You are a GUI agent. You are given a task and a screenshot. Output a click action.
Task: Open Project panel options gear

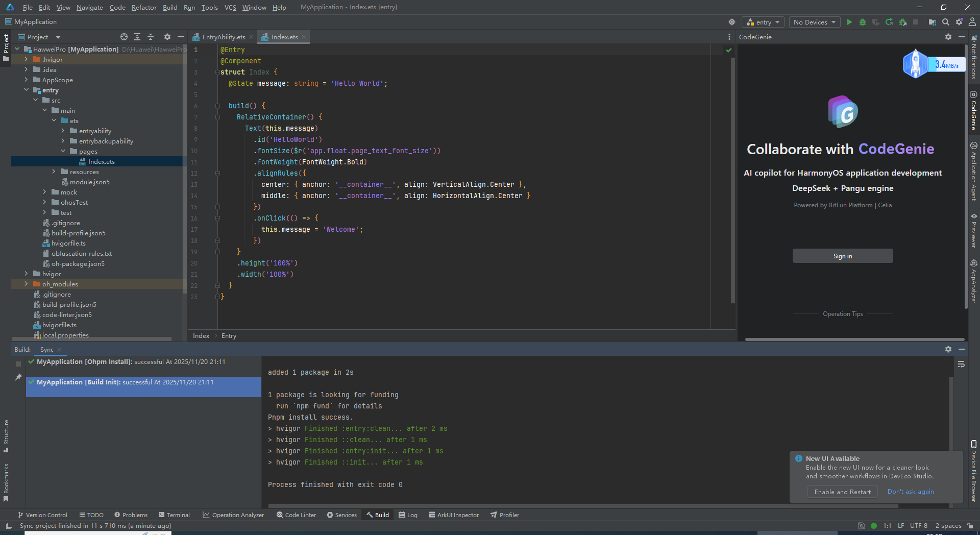point(167,37)
